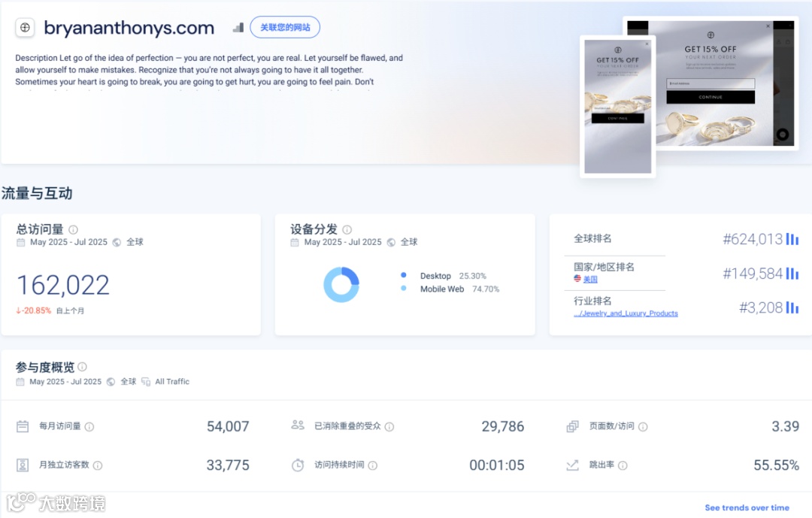
Task: Open info icon next to 总访问量
Action: pyautogui.click(x=74, y=229)
